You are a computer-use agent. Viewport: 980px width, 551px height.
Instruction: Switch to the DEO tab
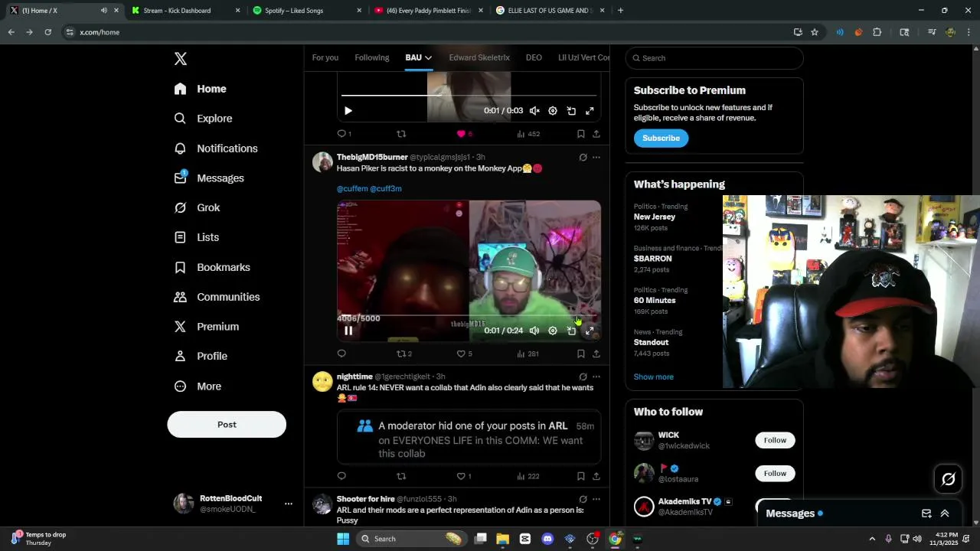coord(534,57)
